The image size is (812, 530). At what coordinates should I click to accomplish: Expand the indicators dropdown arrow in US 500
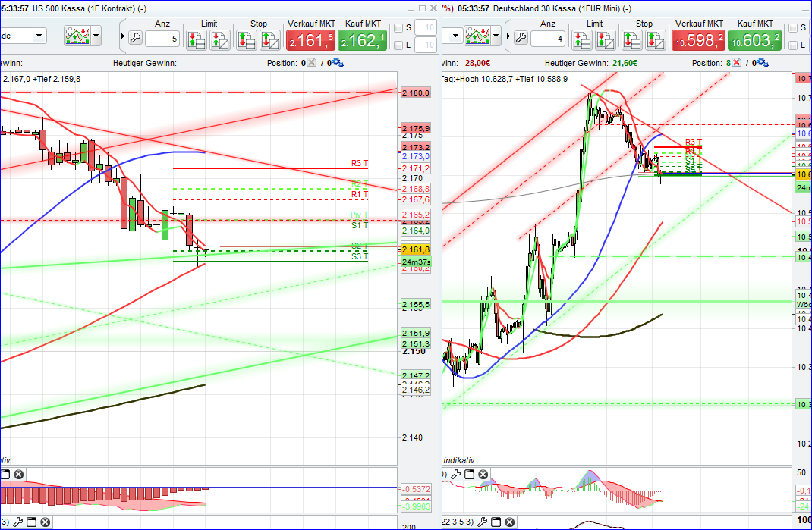click(x=96, y=36)
